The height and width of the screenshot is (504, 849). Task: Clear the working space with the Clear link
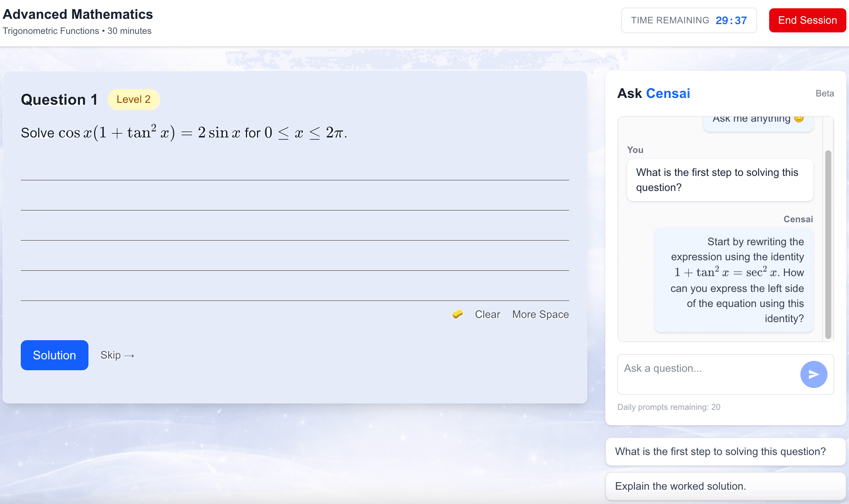487,315
